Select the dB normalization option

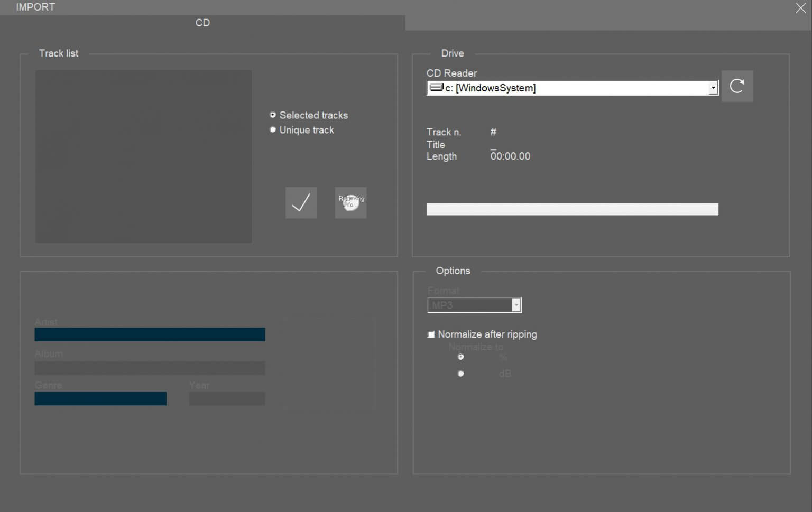click(x=460, y=374)
